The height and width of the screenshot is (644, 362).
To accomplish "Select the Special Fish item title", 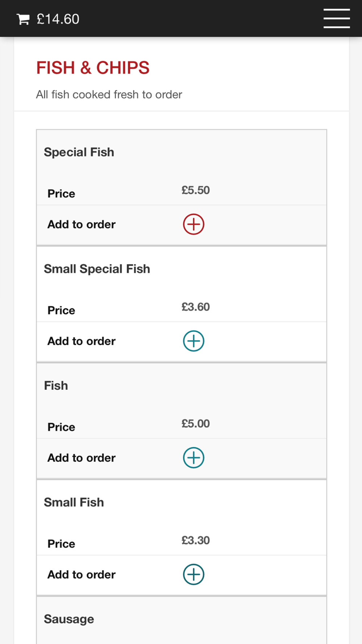I will click(79, 152).
